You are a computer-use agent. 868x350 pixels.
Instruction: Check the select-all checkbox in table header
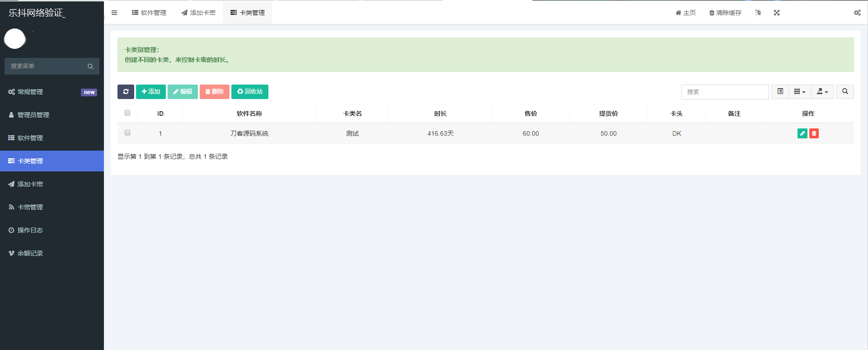127,113
